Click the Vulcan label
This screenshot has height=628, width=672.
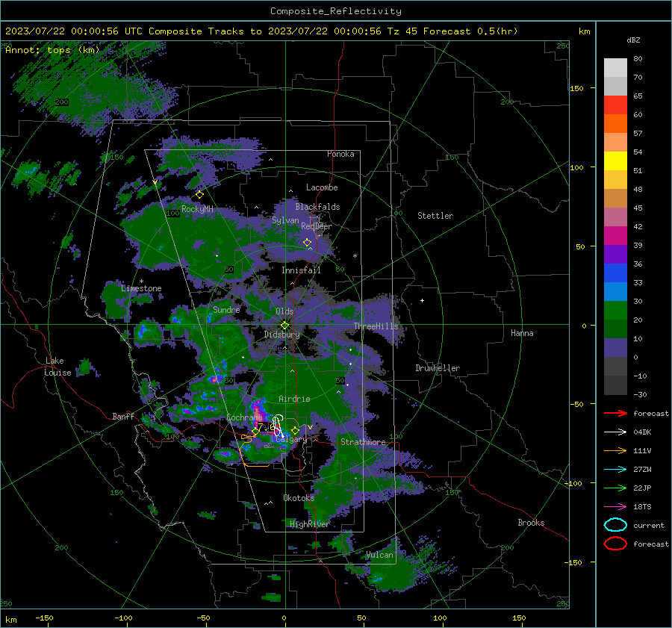pos(379,555)
